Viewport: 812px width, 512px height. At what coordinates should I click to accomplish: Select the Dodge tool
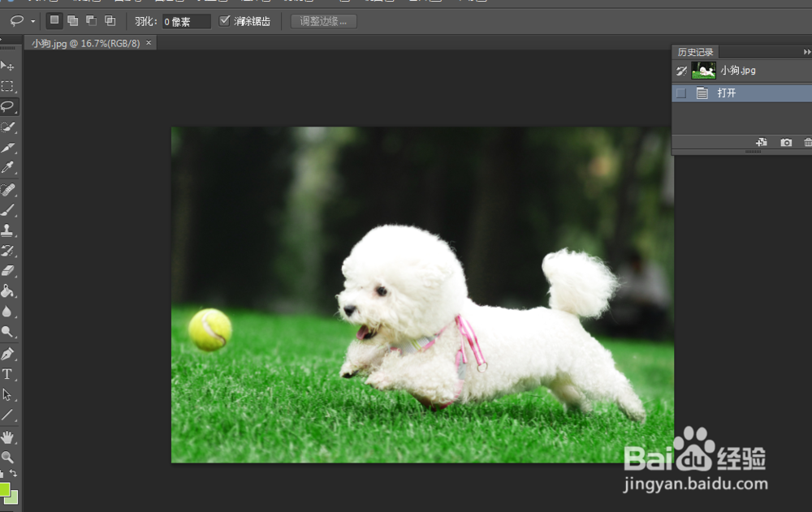[8, 332]
